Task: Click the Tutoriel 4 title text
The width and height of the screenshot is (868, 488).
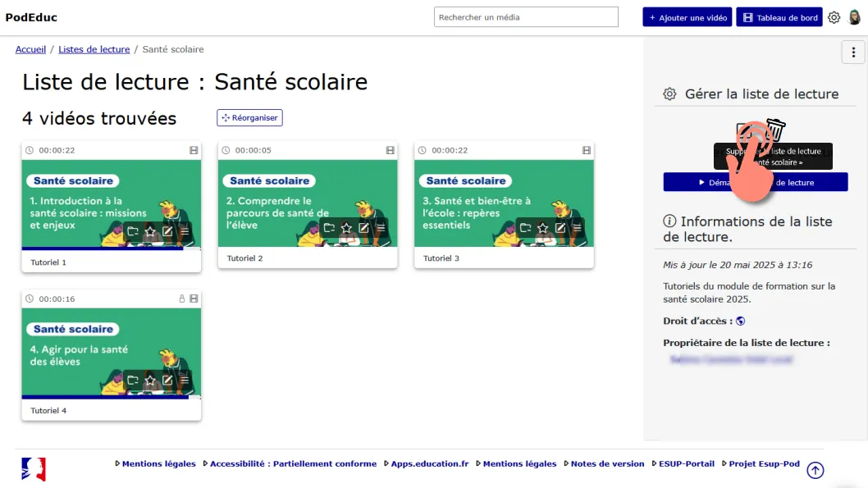Action: coord(48,411)
